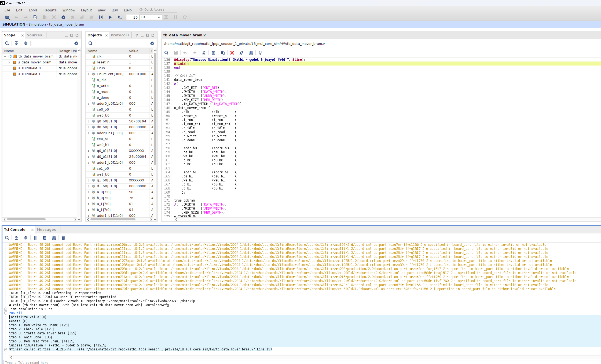601x364 pixels.
Task: Collapse the $finish console output block
Action: pos(6,349)
